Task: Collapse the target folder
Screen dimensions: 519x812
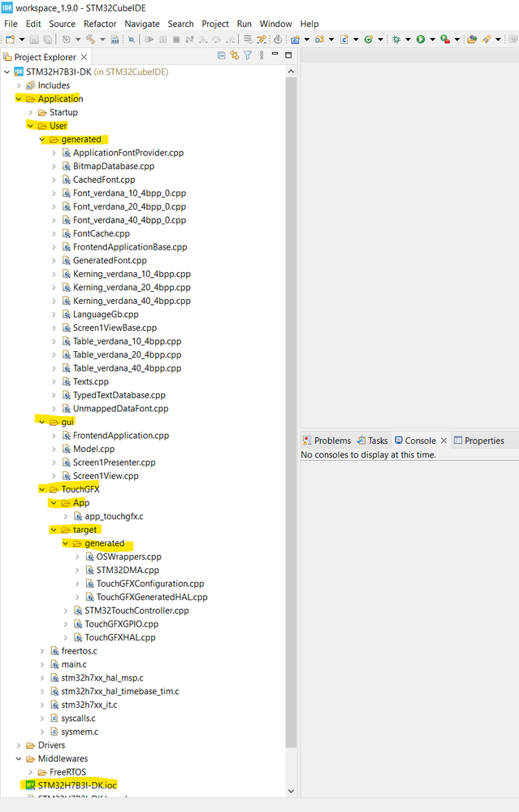Action: [x=54, y=530]
